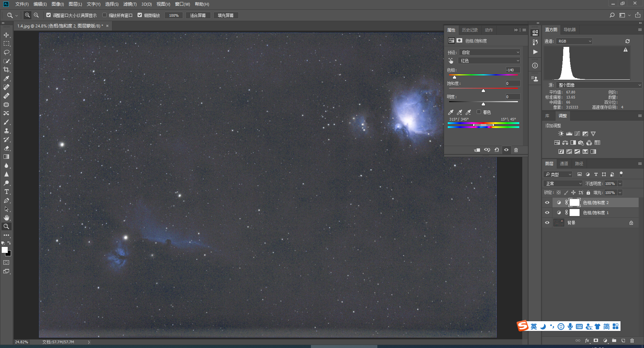
Task: Open the preset dropdown showing 自定
Action: 490,52
